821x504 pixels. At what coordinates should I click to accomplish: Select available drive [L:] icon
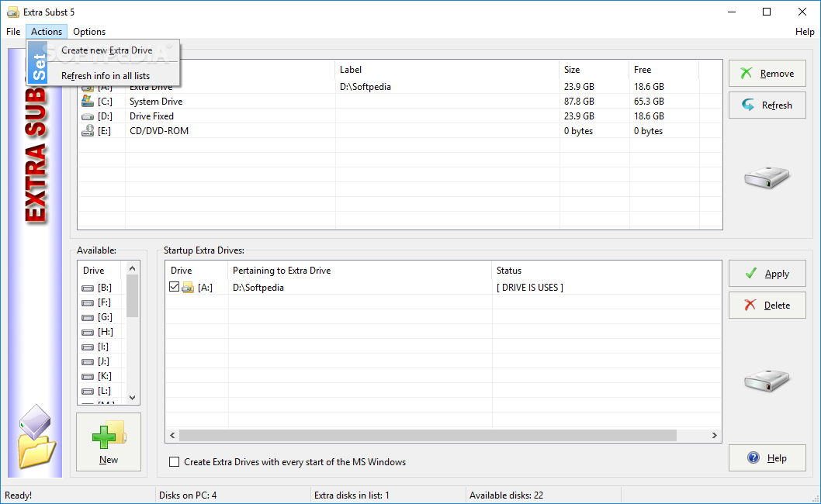88,391
